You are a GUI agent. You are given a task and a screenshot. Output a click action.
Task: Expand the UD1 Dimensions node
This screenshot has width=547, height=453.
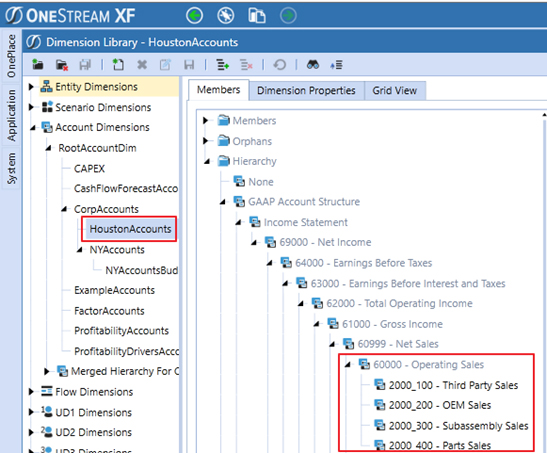click(x=31, y=412)
